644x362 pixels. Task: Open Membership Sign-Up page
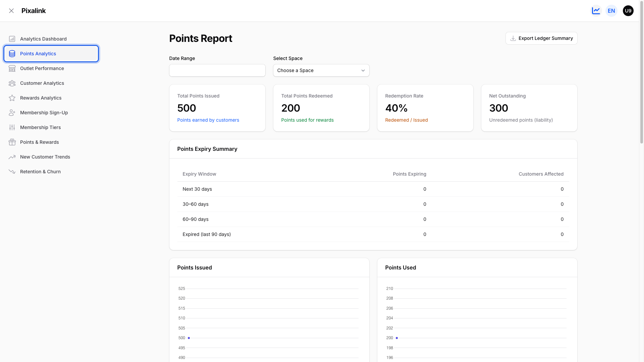(x=51, y=113)
